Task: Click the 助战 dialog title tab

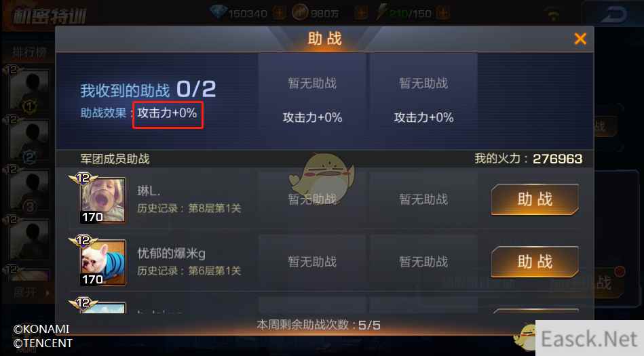Action: click(324, 39)
